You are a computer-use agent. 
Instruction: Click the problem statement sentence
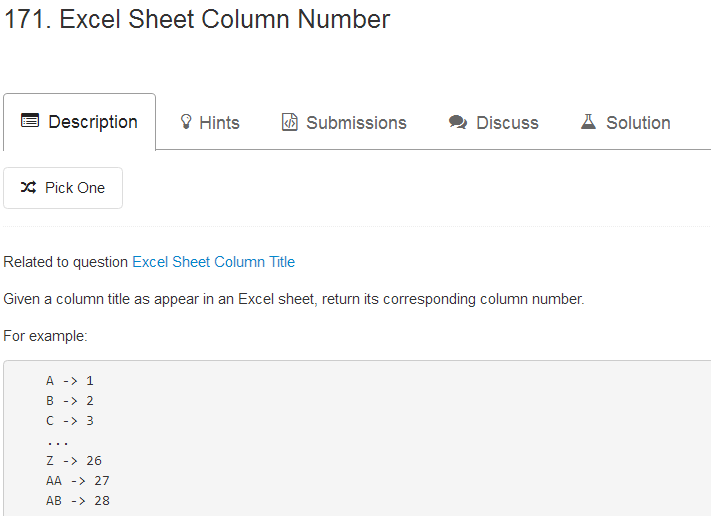pyautogui.click(x=293, y=299)
